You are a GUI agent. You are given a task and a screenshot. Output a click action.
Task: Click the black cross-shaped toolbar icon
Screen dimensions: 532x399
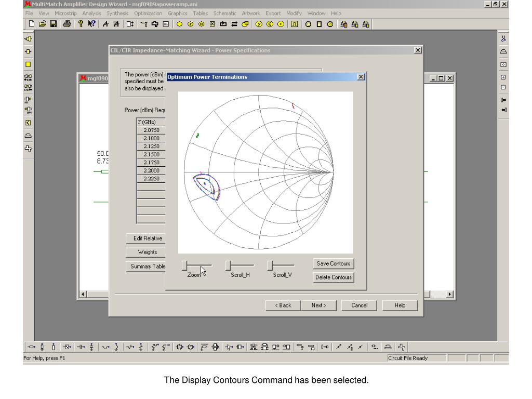click(x=155, y=24)
